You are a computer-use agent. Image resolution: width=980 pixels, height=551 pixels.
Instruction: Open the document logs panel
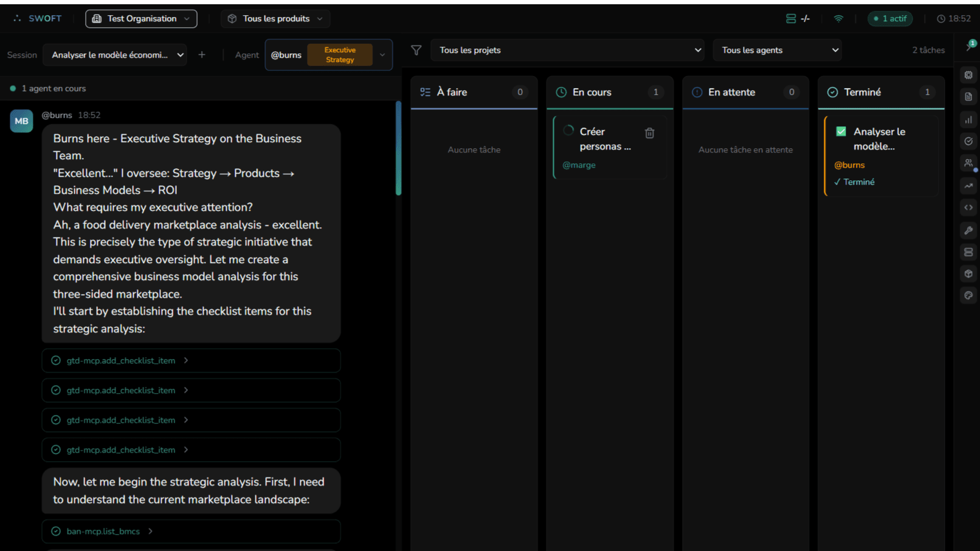click(x=968, y=97)
